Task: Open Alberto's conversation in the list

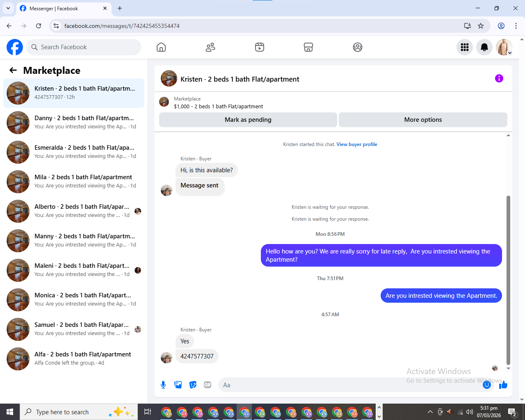Action: (x=74, y=211)
